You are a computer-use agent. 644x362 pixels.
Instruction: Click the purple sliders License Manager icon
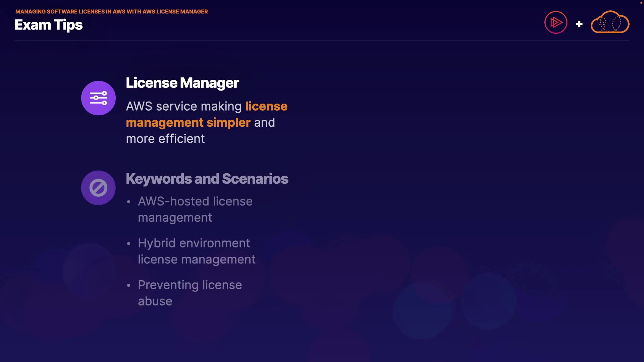pyautogui.click(x=98, y=98)
